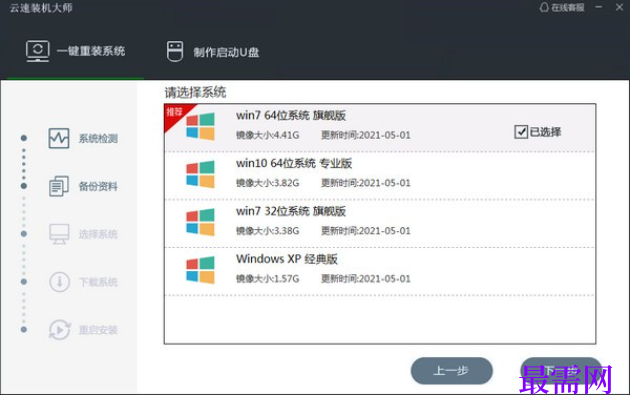Select the 重启安装 step label
The width and height of the screenshot is (631, 411).
pos(98,330)
